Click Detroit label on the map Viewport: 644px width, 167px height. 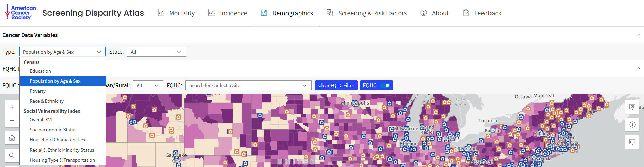pos(453,138)
